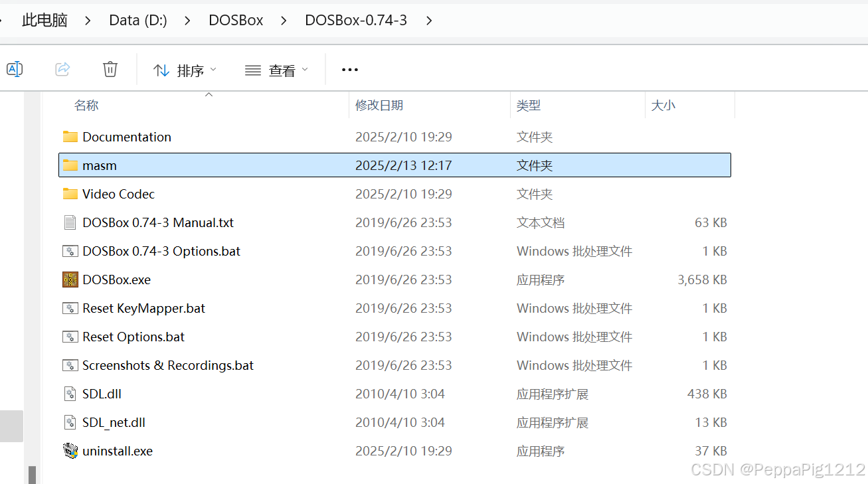Click the masm folder icon

[x=70, y=165]
